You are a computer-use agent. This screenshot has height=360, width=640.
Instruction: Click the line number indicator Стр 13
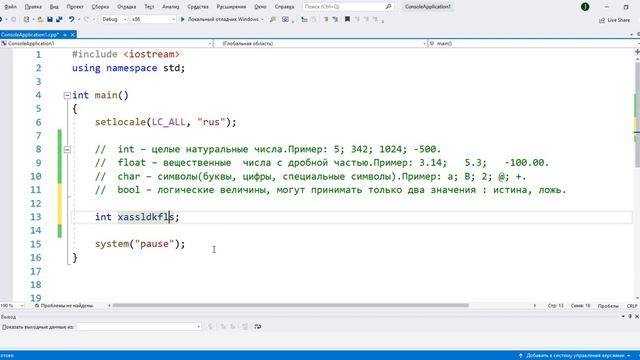(x=556, y=305)
